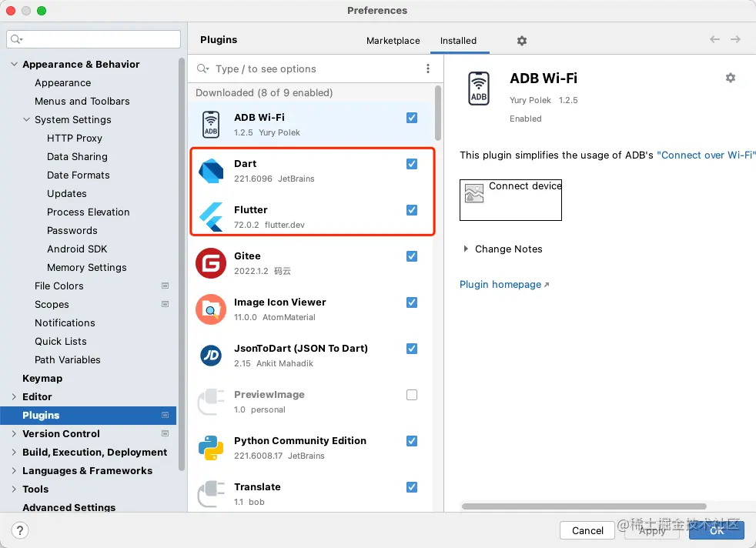The image size is (756, 548).
Task: Click the Version Control project-level icon
Action: click(165, 433)
